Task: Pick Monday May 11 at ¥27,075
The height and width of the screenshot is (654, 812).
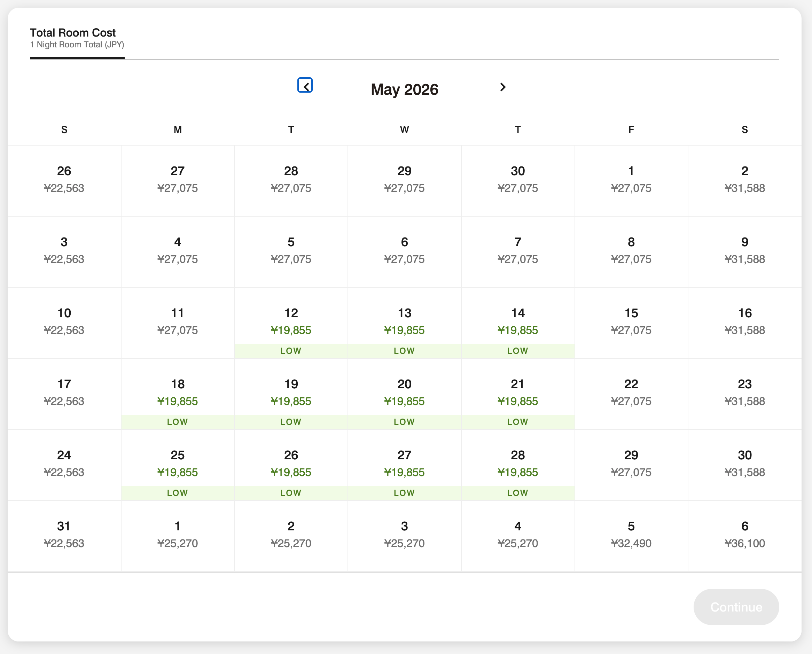Action: (177, 322)
